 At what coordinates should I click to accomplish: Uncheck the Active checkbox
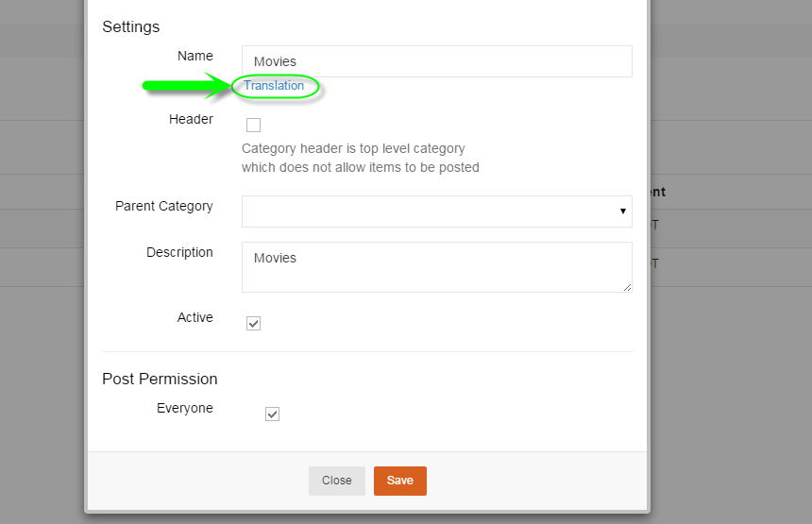253,324
